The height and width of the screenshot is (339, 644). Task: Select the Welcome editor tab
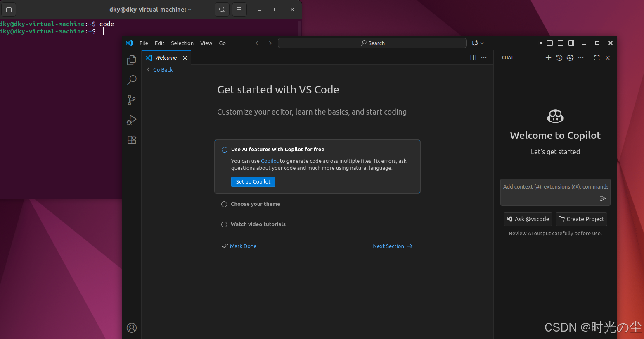166,58
